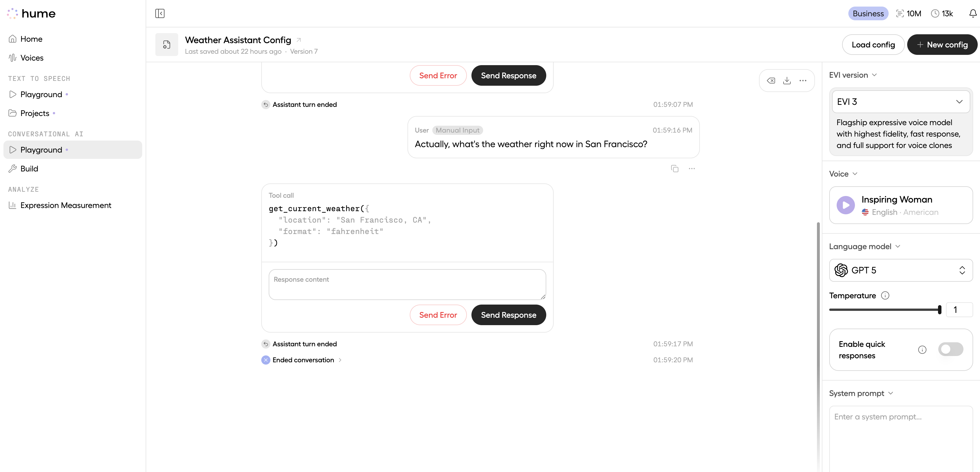This screenshot has height=472, width=980.
Task: Toggle Enable quick responses switch
Action: (950, 349)
